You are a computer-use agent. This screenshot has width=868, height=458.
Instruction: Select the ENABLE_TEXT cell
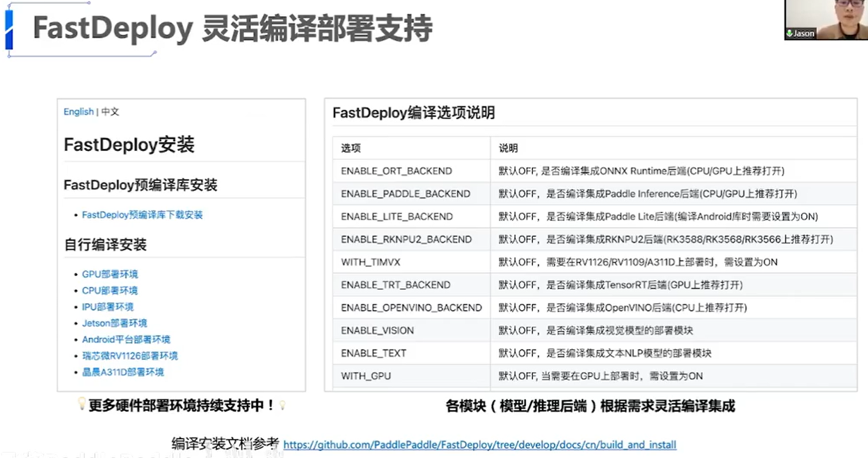click(411, 353)
